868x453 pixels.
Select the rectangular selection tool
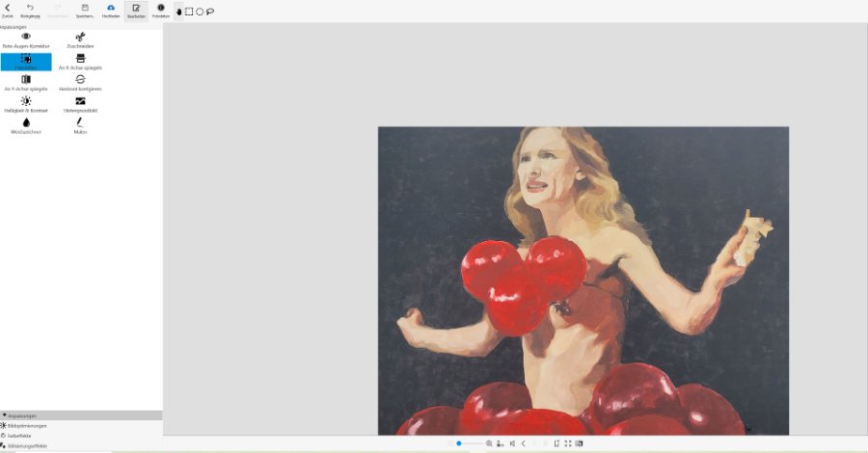[189, 12]
